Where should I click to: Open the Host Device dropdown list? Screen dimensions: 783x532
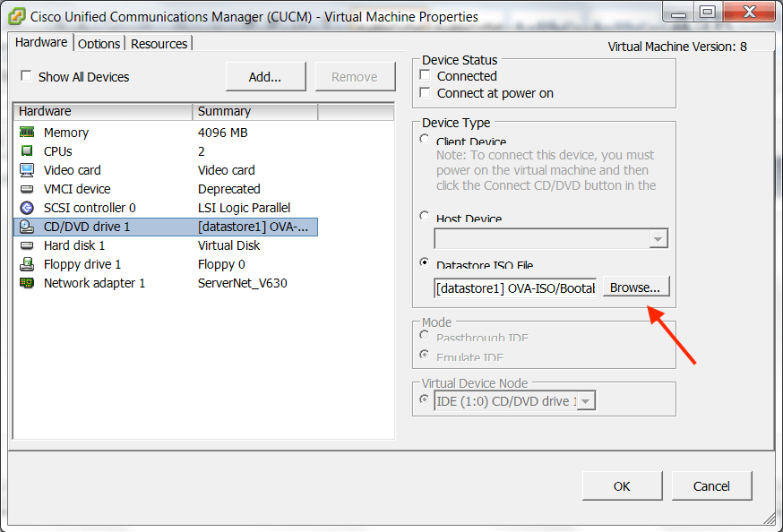point(658,239)
